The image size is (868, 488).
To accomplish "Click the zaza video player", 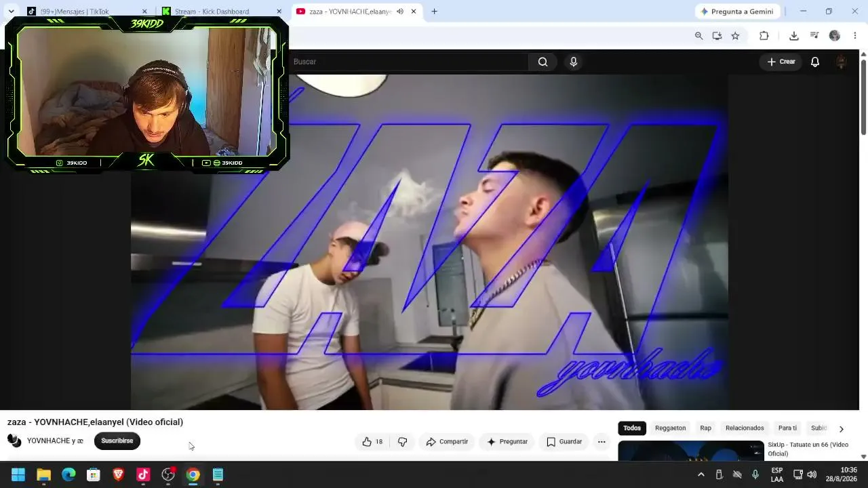I will (429, 242).
